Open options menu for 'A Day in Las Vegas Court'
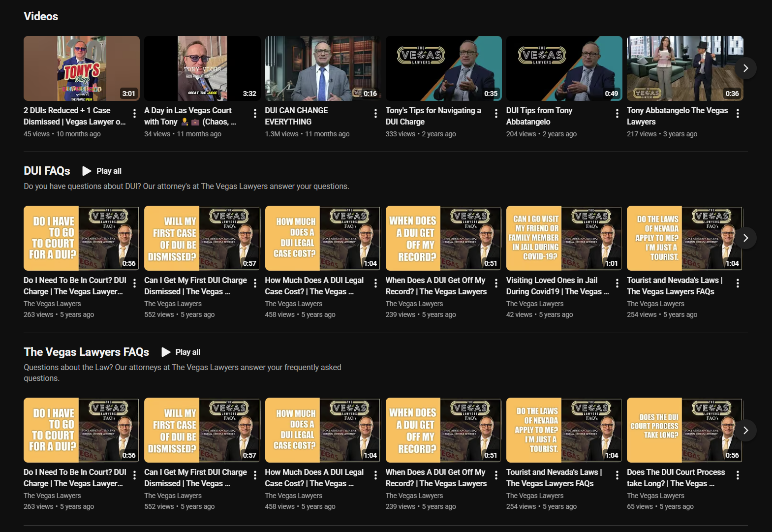Screen dimensions: 772x532 (255, 114)
